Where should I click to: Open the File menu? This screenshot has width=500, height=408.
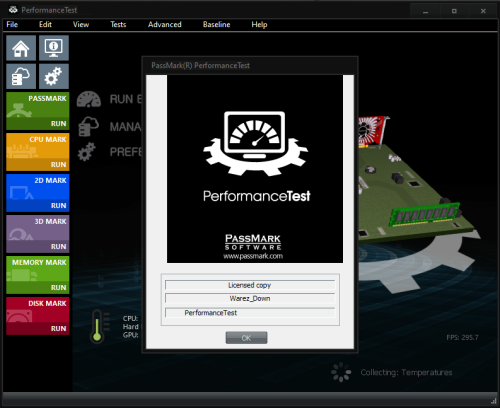[x=12, y=25]
